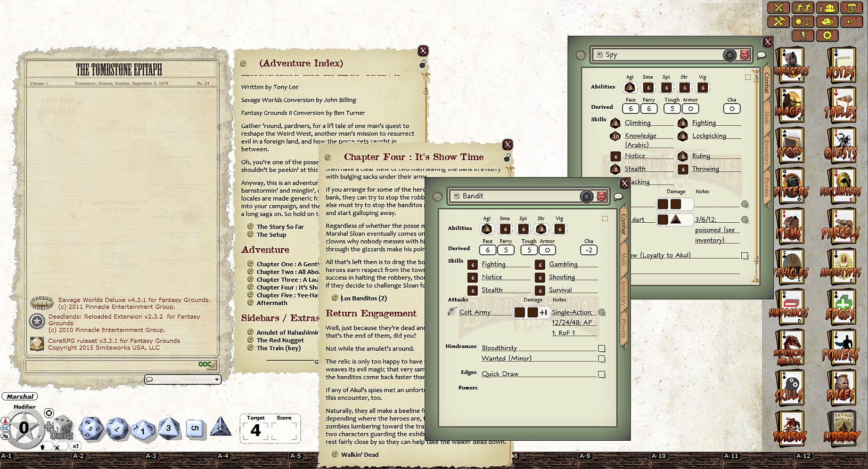Open the Items card in sidebar
The width and height of the screenshot is (868, 469).
pyautogui.click(x=791, y=227)
